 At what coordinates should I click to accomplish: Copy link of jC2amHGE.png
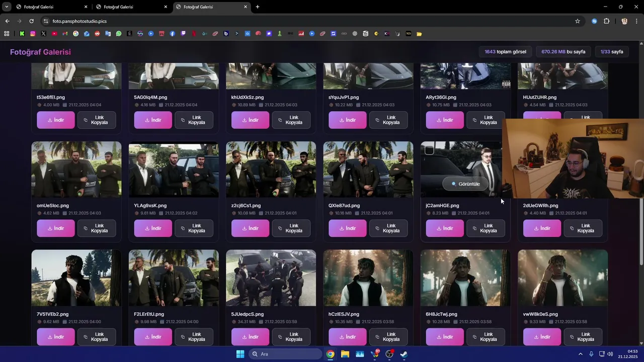pos(486,228)
